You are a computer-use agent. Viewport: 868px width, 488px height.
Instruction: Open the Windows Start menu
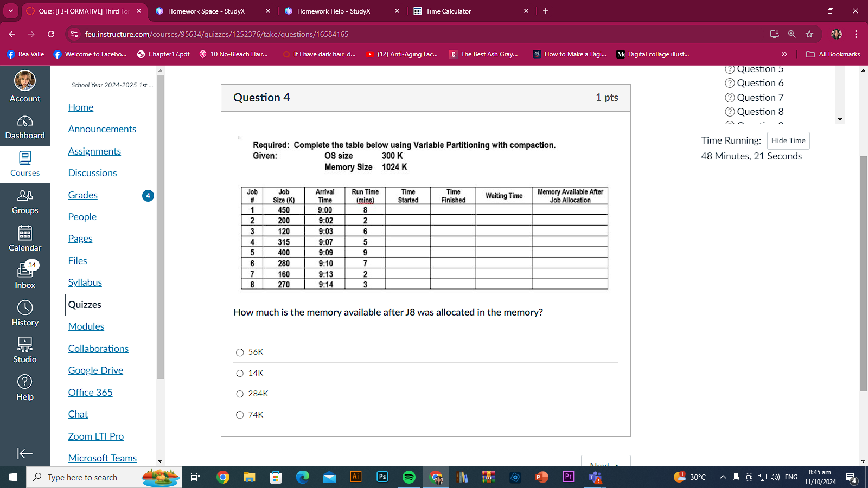pos(13,477)
